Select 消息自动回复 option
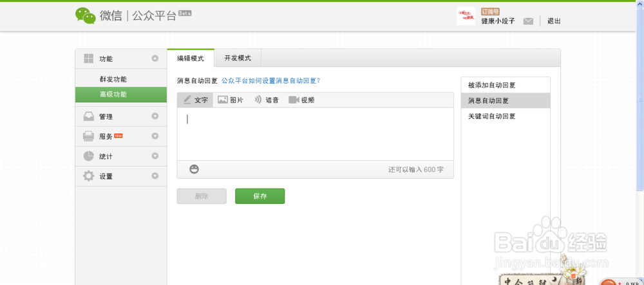The height and width of the screenshot is (285, 644). click(506, 100)
